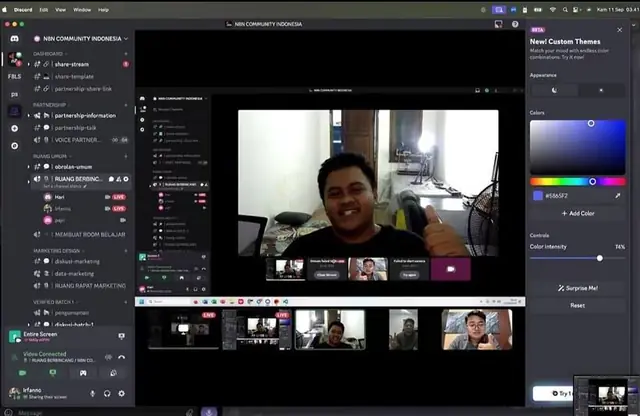This screenshot has height=416, width=640.
Task: Click invite icon on RUANG BERBINCANG channel
Action: pos(118,179)
